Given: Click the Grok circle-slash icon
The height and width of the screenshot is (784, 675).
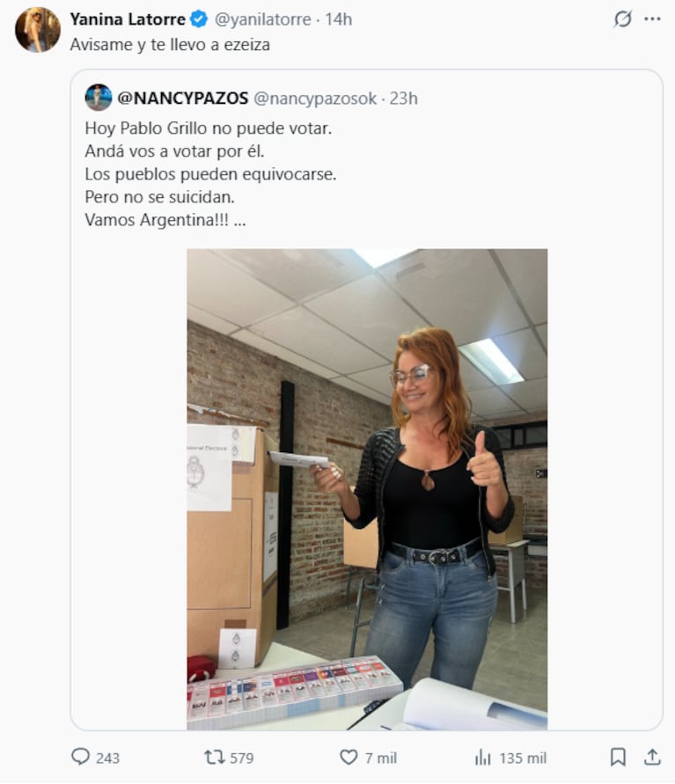Looking at the screenshot, I should click(622, 19).
